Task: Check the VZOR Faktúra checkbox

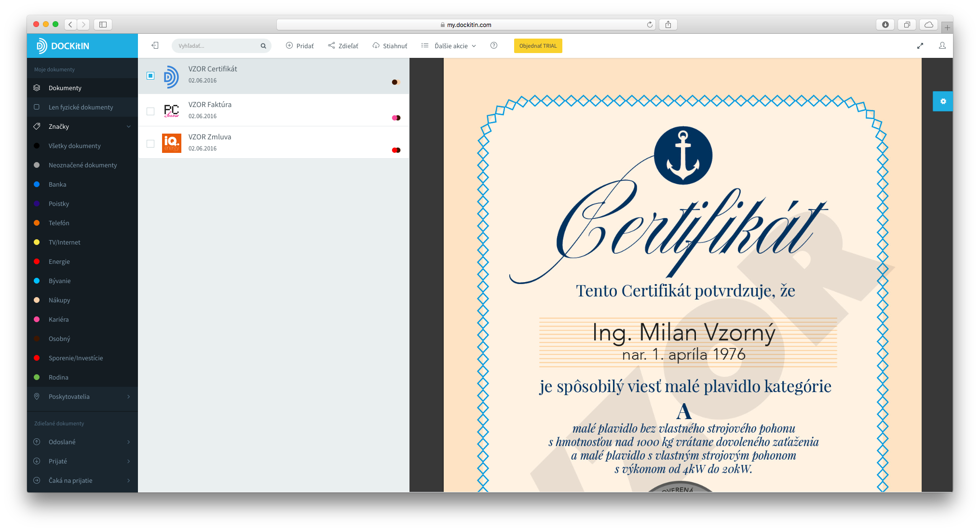Action: 150,111
